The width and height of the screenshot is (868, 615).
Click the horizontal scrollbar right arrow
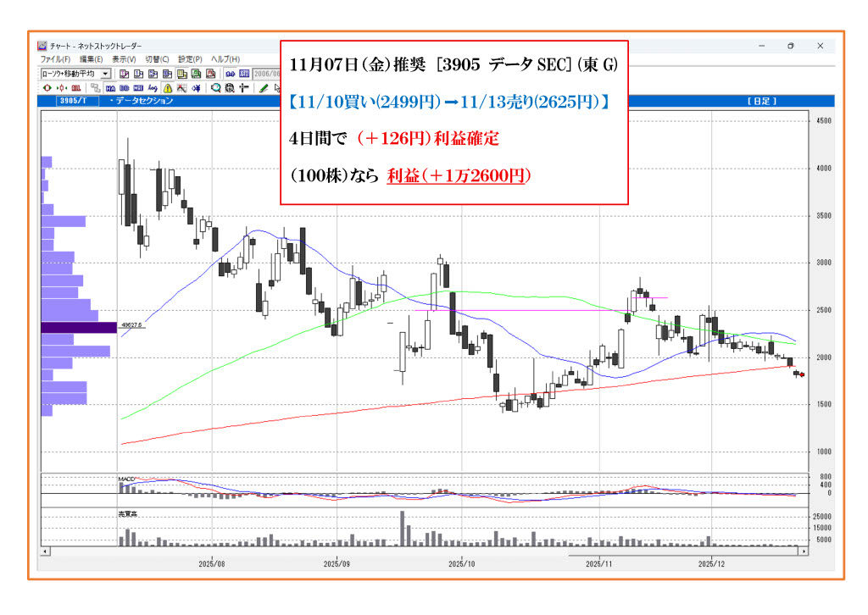[801, 551]
